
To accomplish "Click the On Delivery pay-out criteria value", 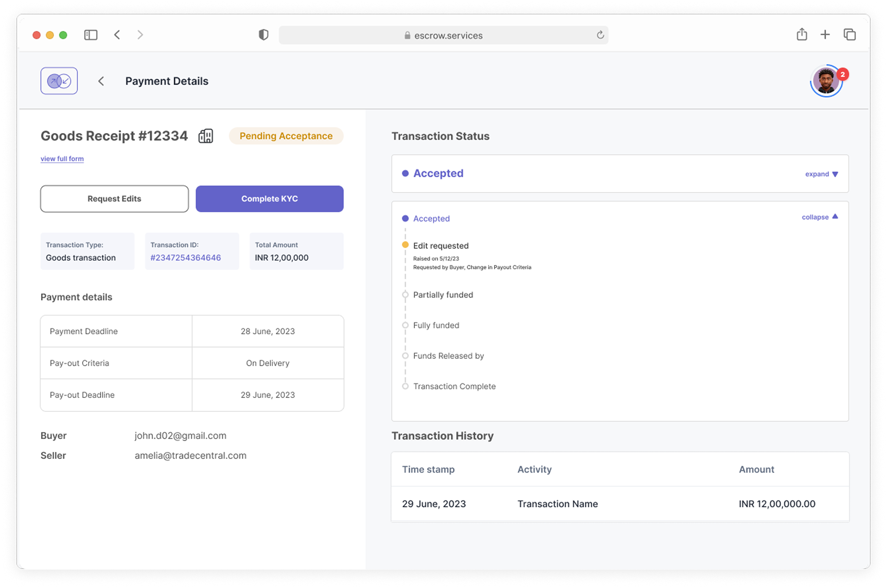I will click(x=268, y=363).
